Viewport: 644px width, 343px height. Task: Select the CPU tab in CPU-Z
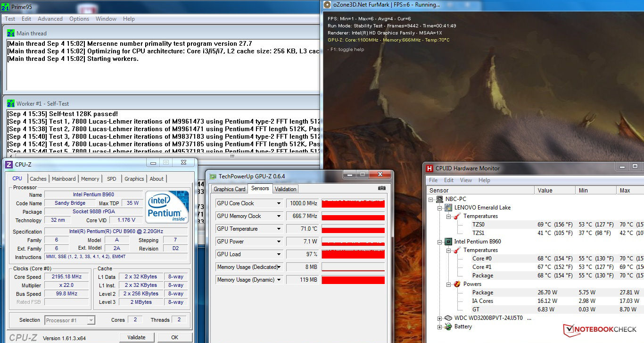point(17,178)
